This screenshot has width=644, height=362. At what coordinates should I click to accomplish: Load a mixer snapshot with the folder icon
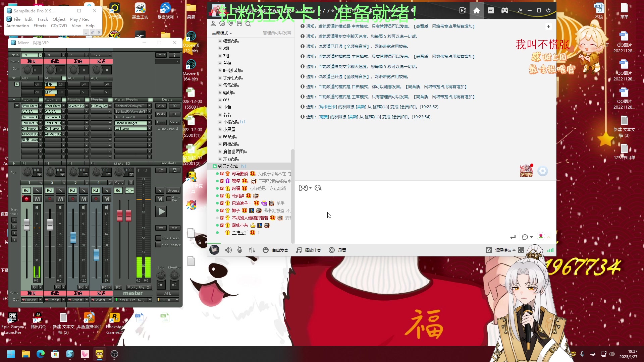(x=161, y=170)
